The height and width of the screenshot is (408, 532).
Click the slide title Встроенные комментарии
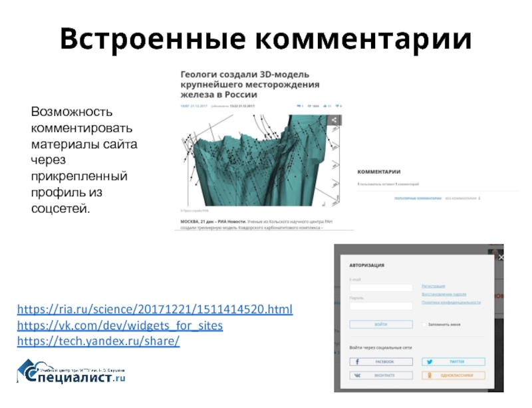[x=265, y=39]
